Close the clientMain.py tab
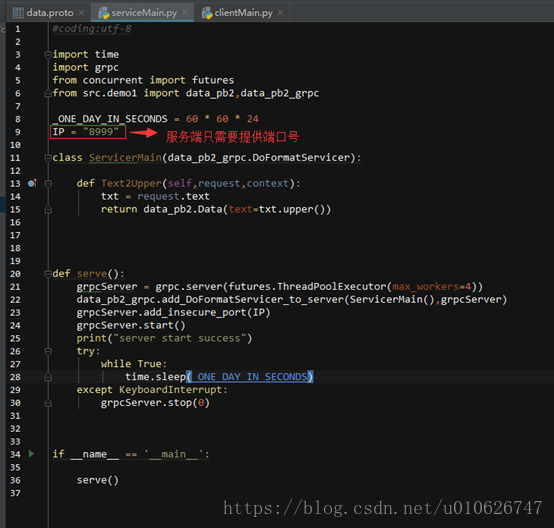This screenshot has width=554, height=528. click(280, 13)
